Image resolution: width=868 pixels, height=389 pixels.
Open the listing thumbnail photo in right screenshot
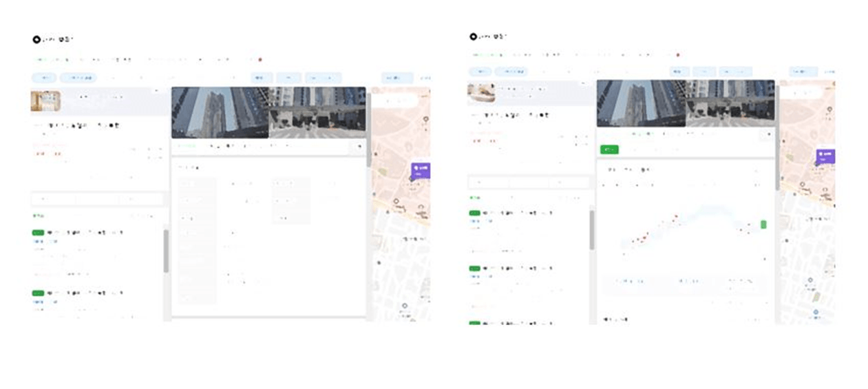[480, 92]
